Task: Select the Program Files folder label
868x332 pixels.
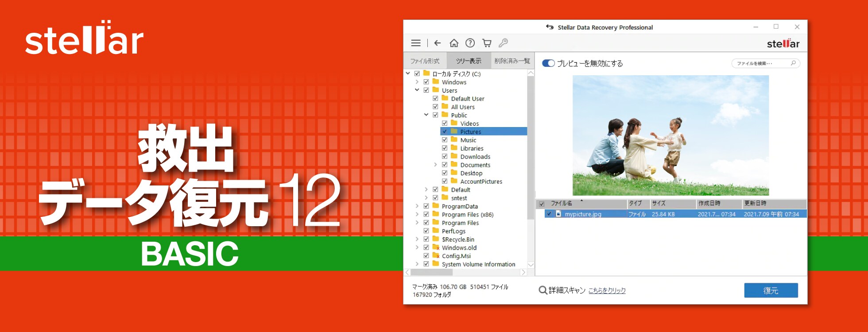Action: pos(460,223)
